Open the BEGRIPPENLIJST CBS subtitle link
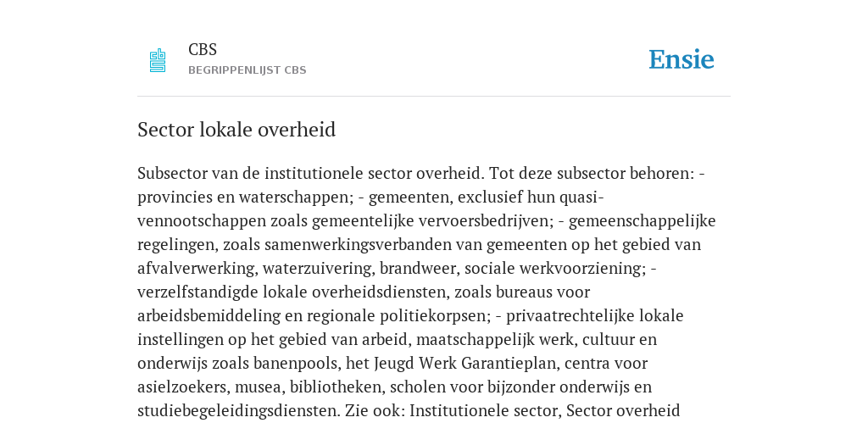Image resolution: width=868 pixels, height=434 pixels. [x=247, y=70]
